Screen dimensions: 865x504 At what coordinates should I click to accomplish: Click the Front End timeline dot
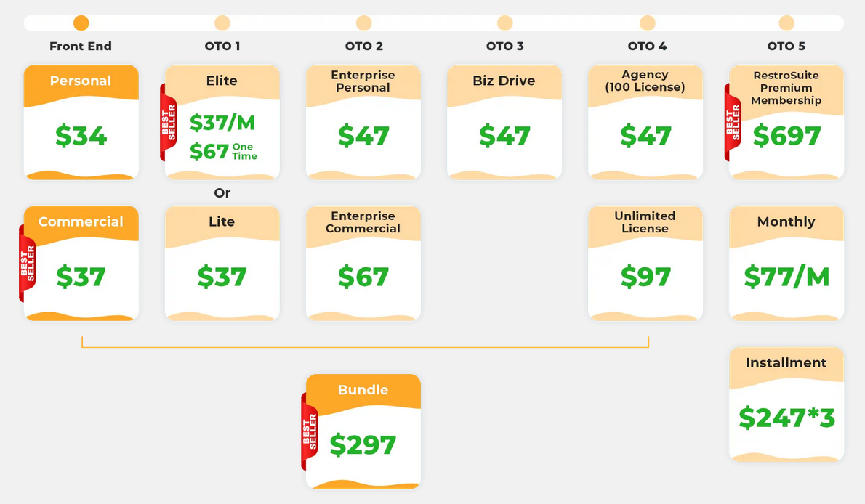tap(81, 23)
